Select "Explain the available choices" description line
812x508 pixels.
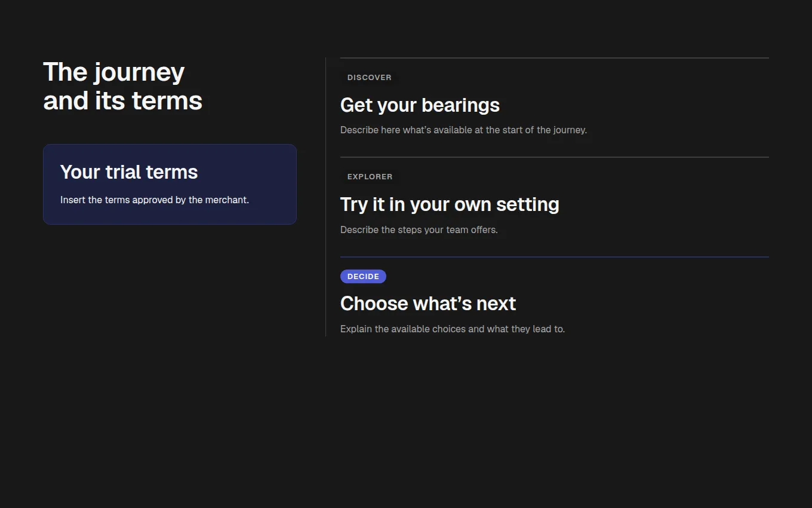(x=452, y=329)
